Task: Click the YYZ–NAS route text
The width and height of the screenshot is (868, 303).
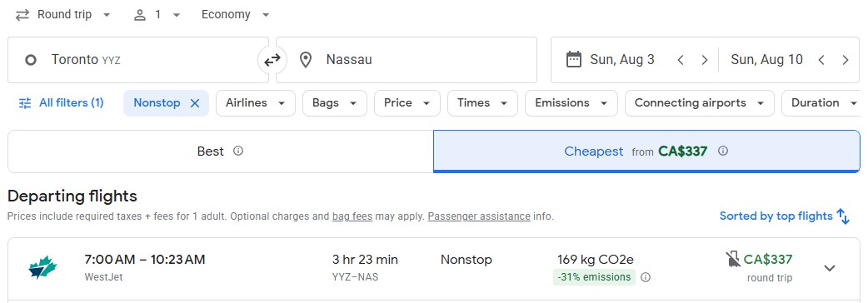Action: point(355,277)
